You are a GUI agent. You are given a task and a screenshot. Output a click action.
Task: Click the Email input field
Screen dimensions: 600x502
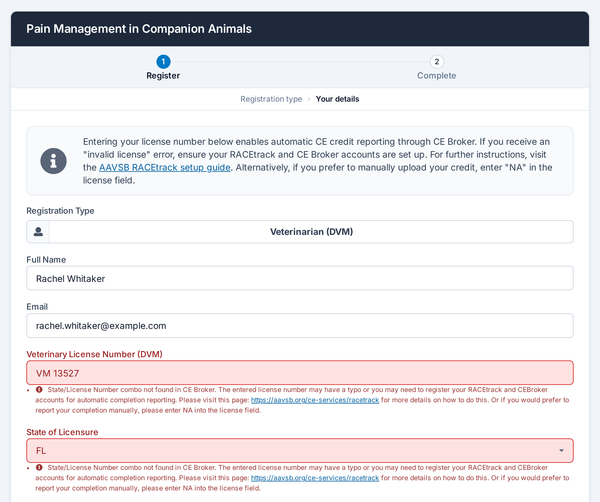tap(300, 326)
